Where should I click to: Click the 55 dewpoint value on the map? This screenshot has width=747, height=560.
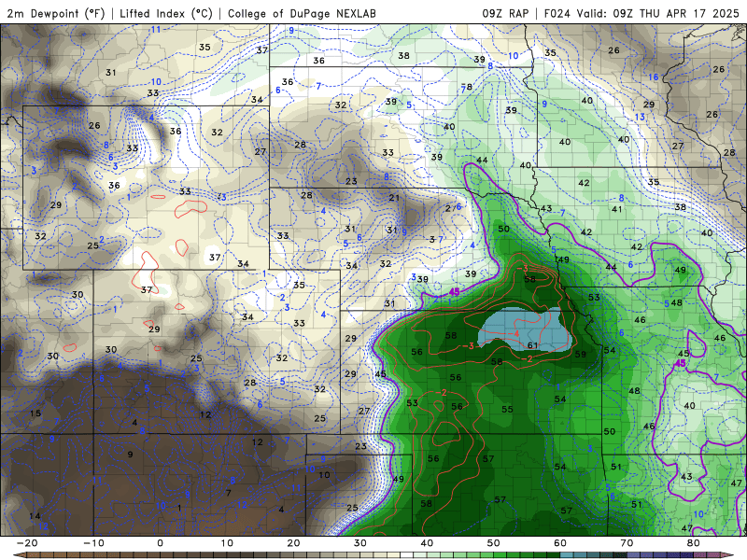(x=507, y=409)
